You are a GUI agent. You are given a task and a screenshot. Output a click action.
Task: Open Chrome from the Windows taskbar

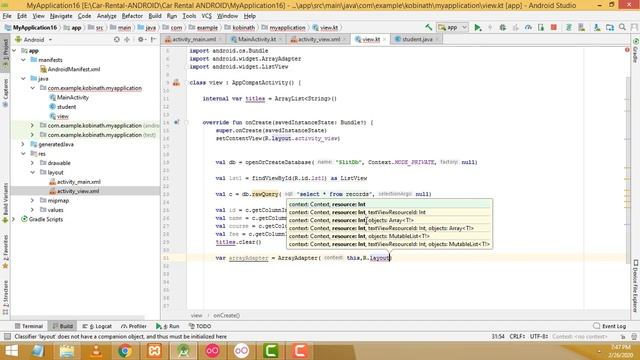[125, 351]
